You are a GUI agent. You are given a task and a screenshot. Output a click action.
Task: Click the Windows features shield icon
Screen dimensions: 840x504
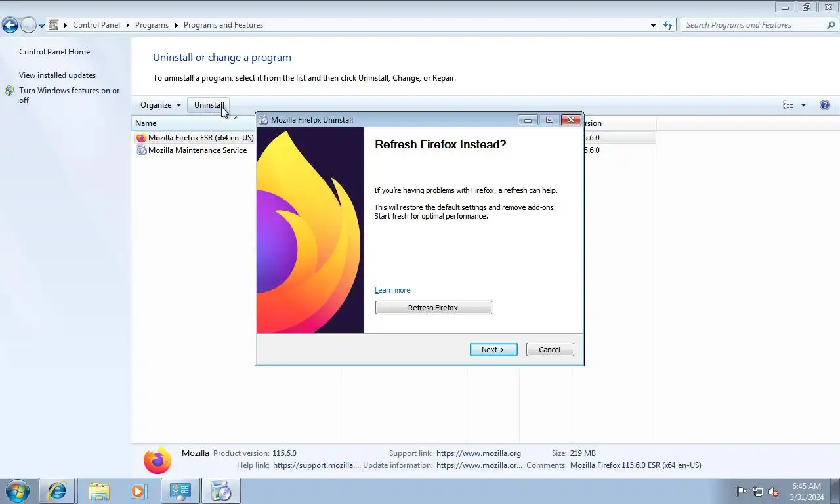[x=9, y=91]
